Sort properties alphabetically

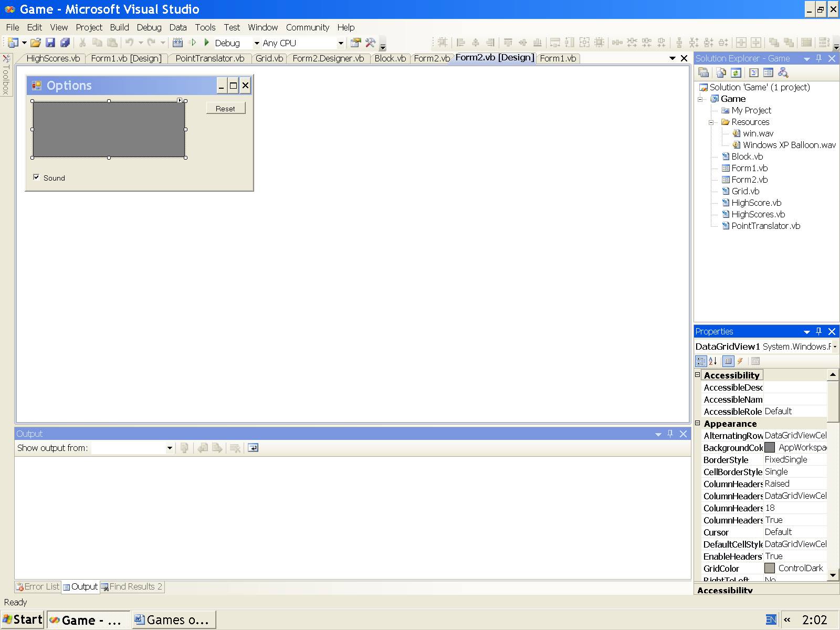pos(713,361)
